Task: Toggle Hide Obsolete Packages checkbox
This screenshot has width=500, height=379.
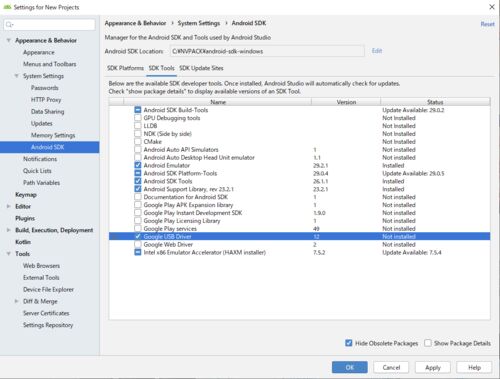Action: point(349,343)
